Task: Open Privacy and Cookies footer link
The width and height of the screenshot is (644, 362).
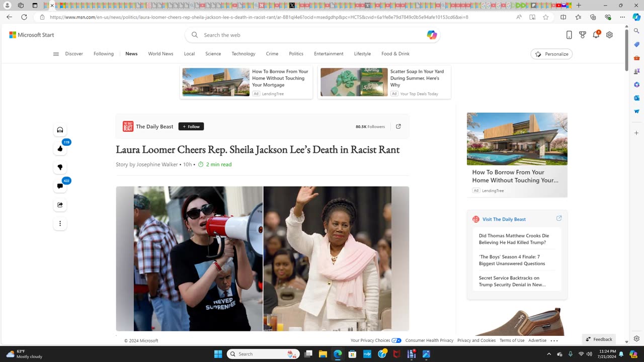Action: pos(476,340)
